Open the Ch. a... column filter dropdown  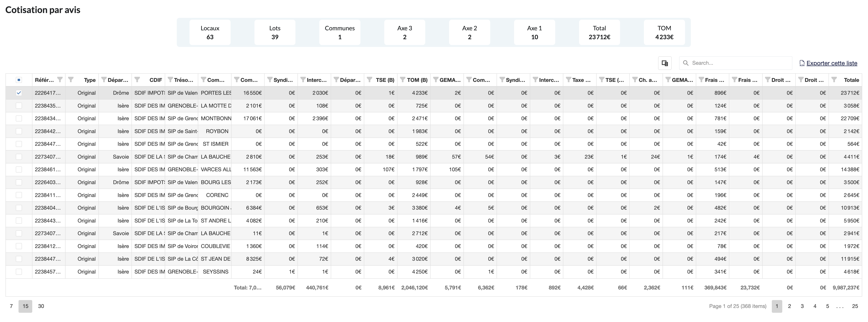(635, 80)
